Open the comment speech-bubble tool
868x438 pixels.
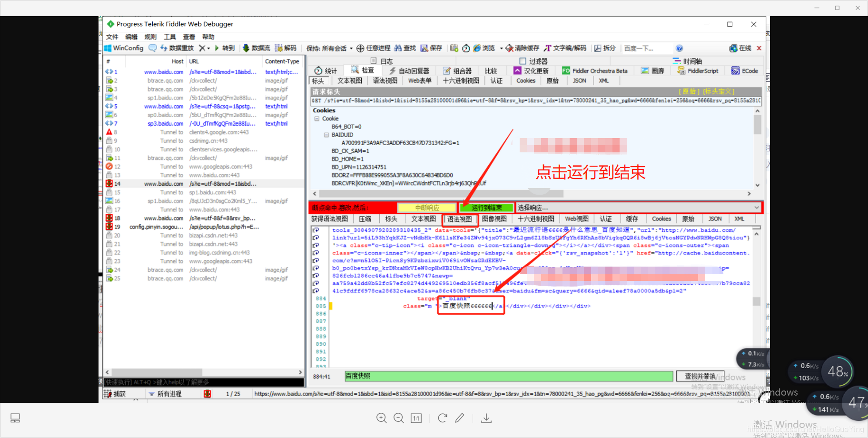153,48
